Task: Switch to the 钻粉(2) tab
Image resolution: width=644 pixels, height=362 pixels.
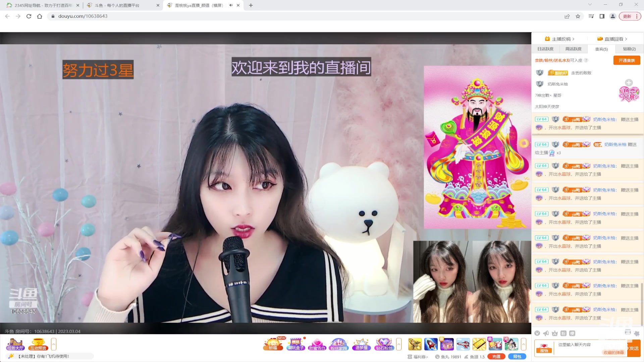Action: [630, 49]
